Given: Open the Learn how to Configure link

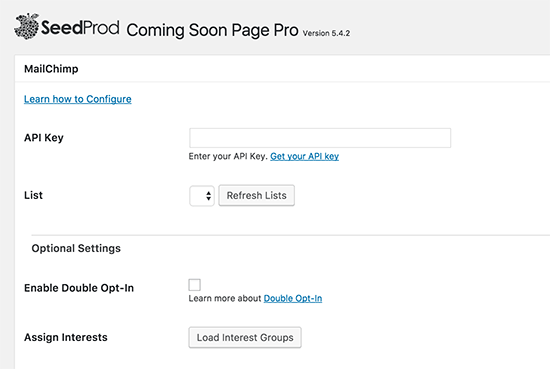Looking at the screenshot, I should [x=78, y=99].
